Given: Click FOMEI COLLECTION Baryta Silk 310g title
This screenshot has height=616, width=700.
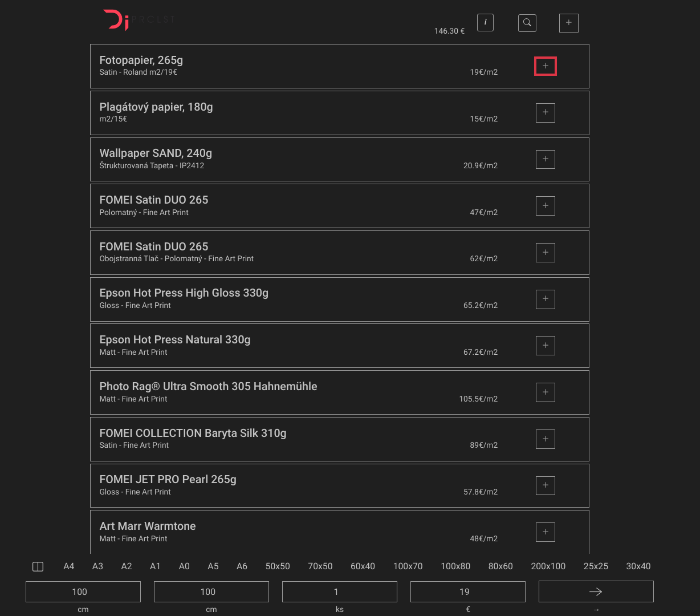Looking at the screenshot, I should tap(193, 433).
